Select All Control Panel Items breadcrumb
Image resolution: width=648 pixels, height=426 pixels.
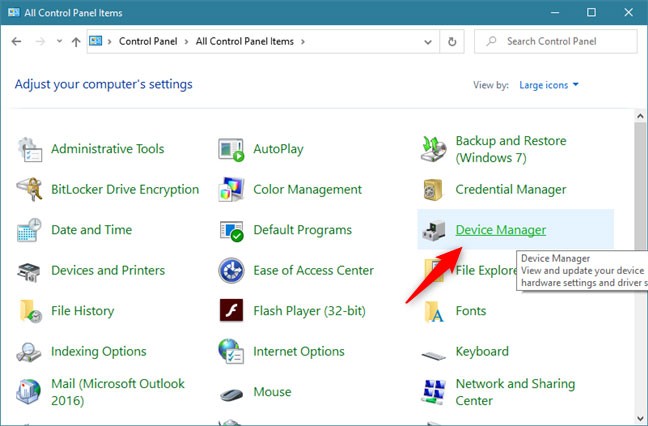[x=246, y=42]
